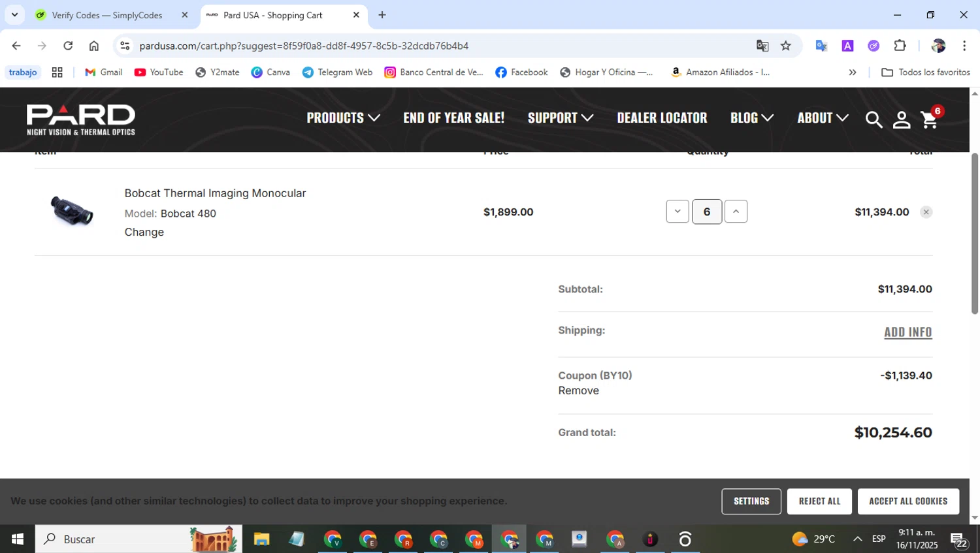This screenshot has width=980, height=553.
Task: Bookmark this page with star
Action: tap(786, 46)
